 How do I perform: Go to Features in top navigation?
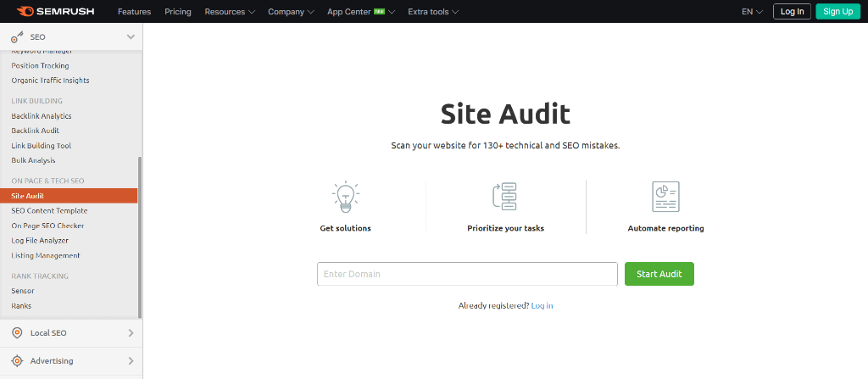135,12
